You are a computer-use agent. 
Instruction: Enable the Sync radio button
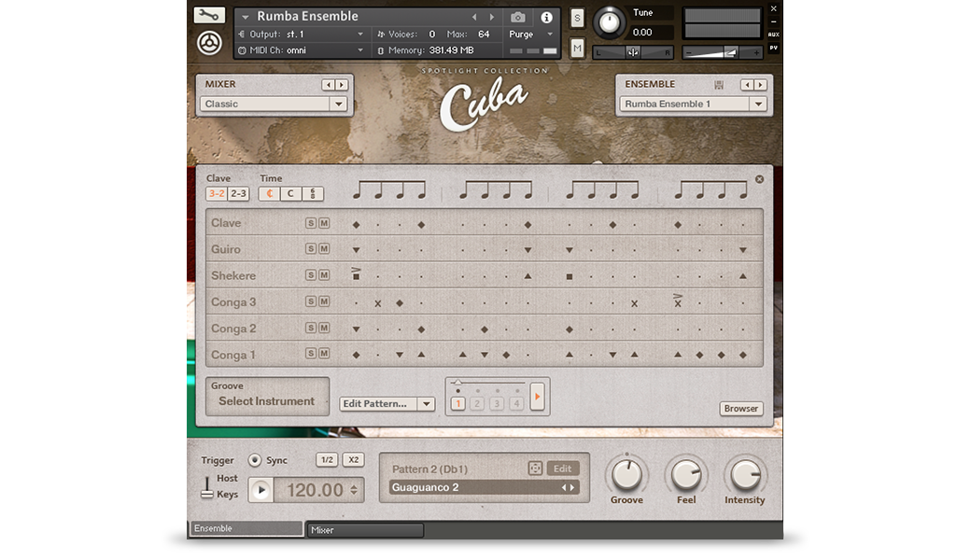coord(255,460)
